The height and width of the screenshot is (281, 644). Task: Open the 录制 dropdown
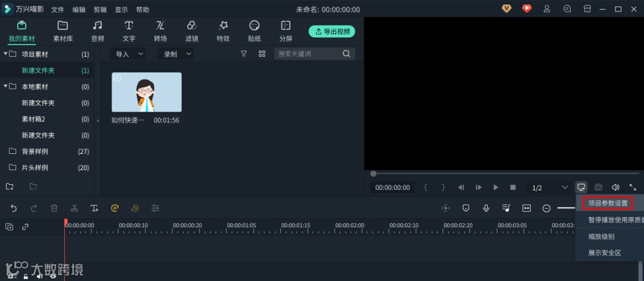coord(175,54)
